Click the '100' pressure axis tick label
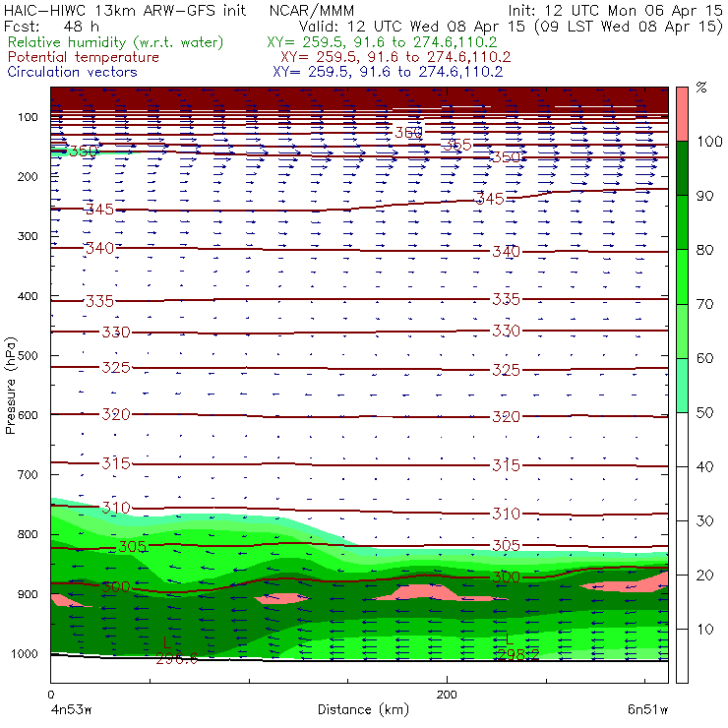 28,117
